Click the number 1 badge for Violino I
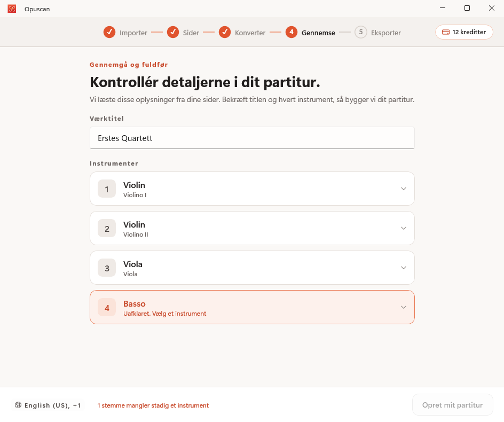This screenshot has width=504, height=422. [x=107, y=189]
